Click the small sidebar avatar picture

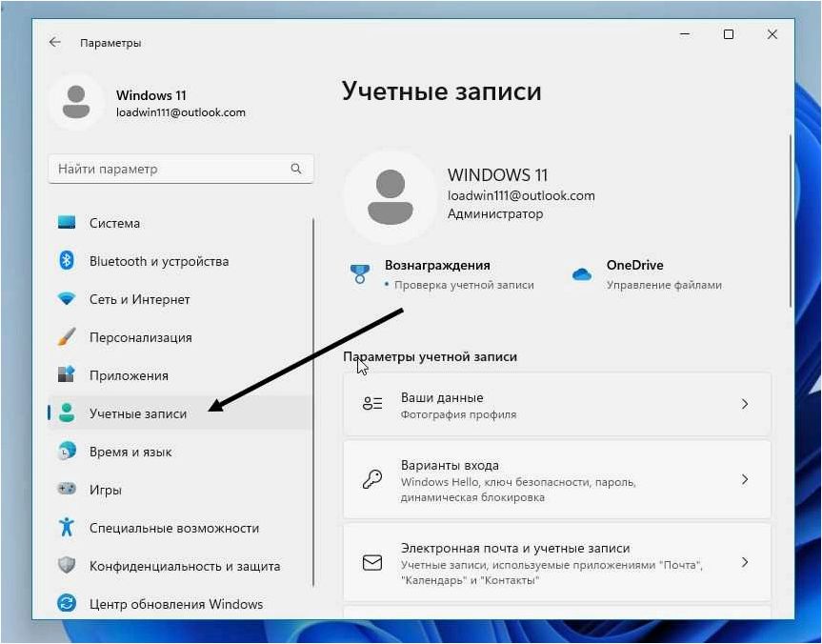[76, 102]
